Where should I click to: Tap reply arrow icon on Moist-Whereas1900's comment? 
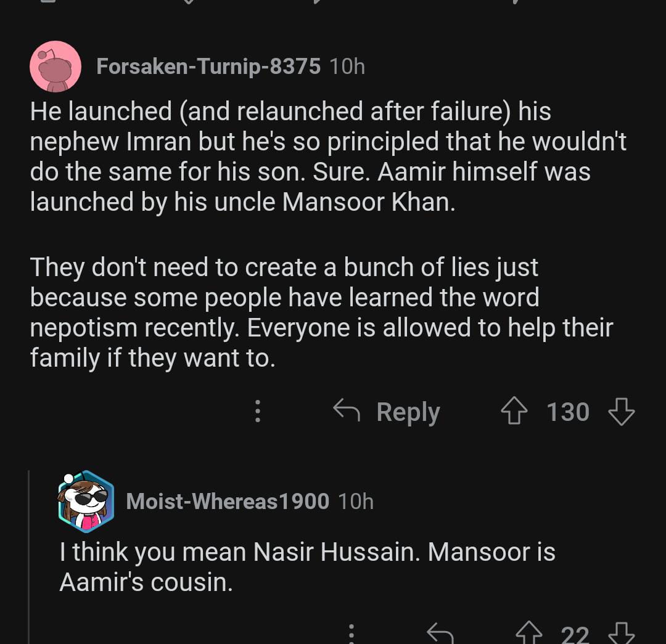point(440,634)
